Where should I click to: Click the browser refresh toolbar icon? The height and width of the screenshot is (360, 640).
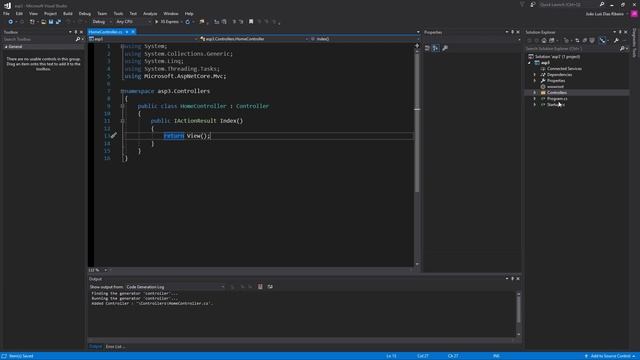(x=187, y=22)
